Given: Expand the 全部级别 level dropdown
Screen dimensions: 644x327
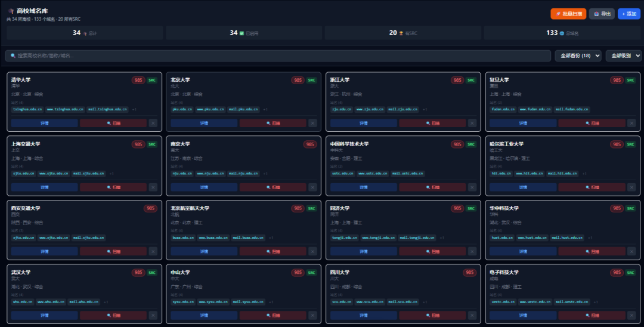Looking at the screenshot, I should point(624,55).
